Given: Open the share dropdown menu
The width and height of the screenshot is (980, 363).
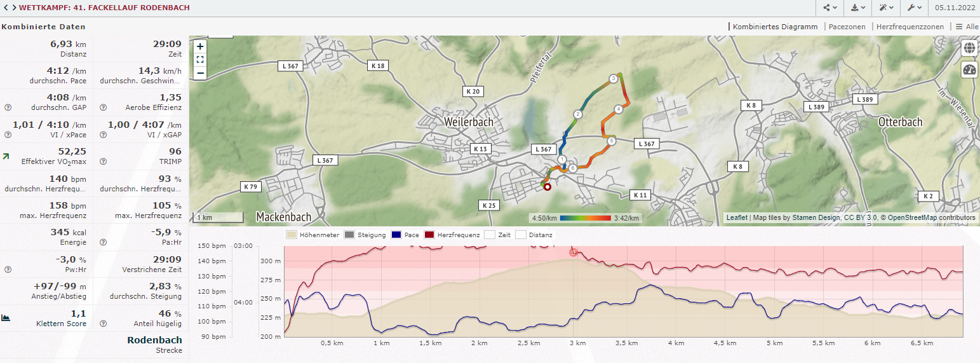Looking at the screenshot, I should coord(830,8).
